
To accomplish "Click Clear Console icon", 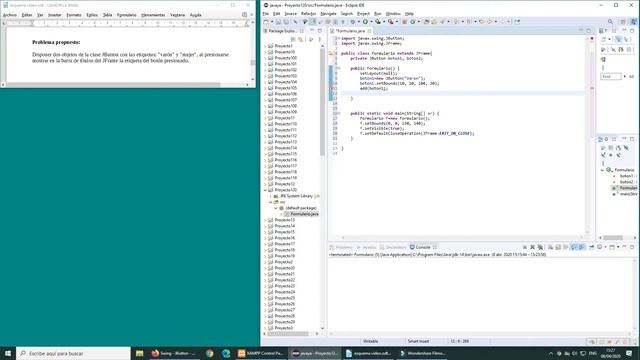I will (x=550, y=247).
